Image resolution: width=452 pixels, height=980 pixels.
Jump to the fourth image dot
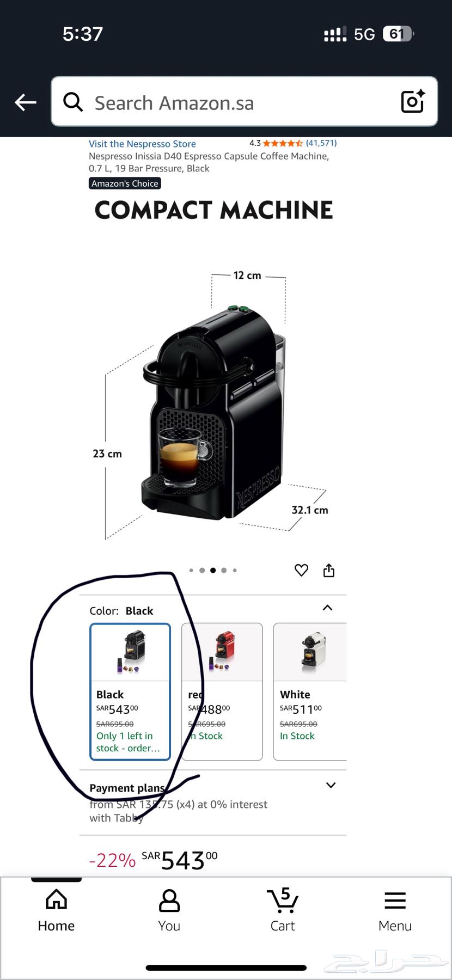coord(224,571)
